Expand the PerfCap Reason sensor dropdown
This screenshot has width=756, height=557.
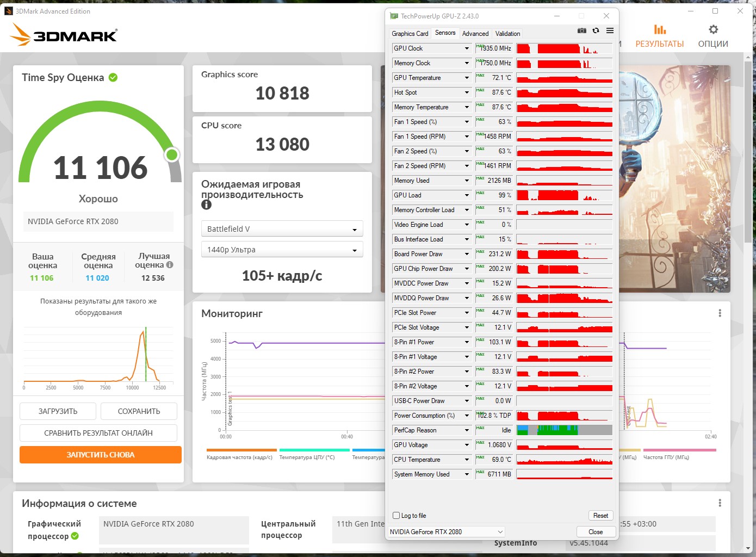tap(467, 430)
